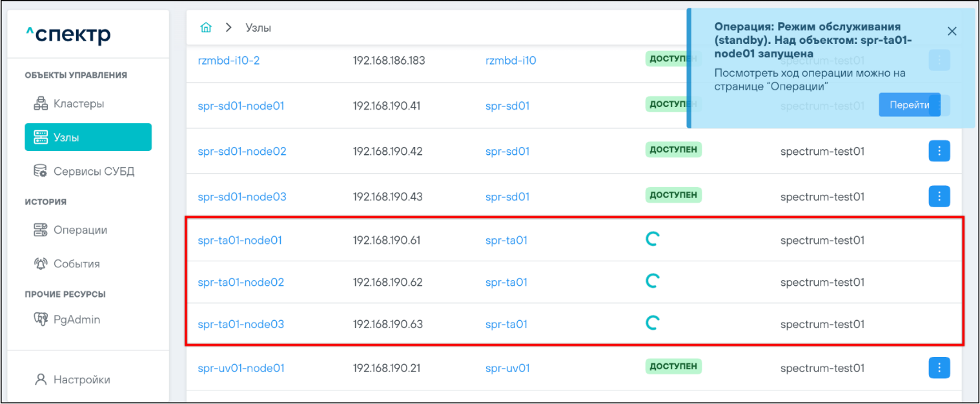Screen dimensions: 980x404
Task: Open actions menu for spr-sd01-node03
Action: 939,196
